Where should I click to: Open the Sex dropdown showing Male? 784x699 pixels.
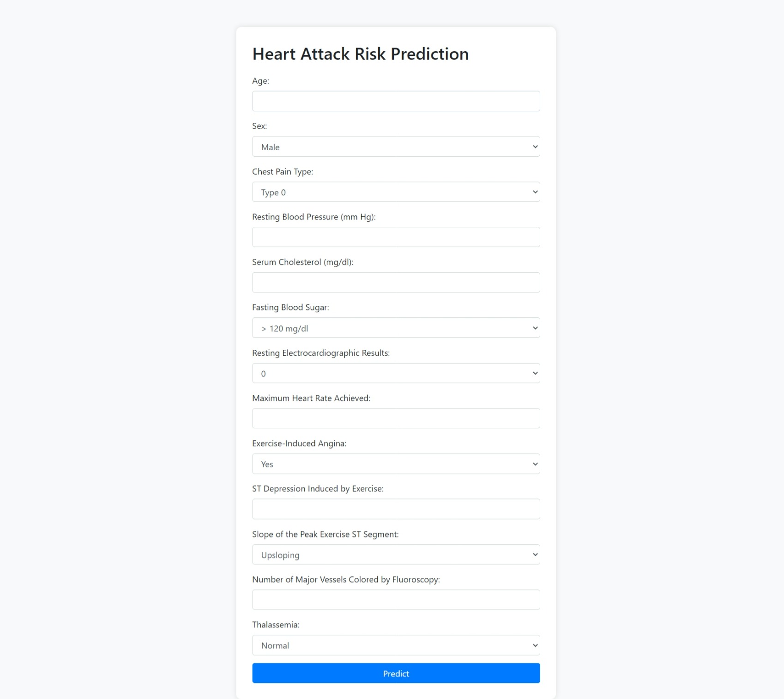(396, 146)
